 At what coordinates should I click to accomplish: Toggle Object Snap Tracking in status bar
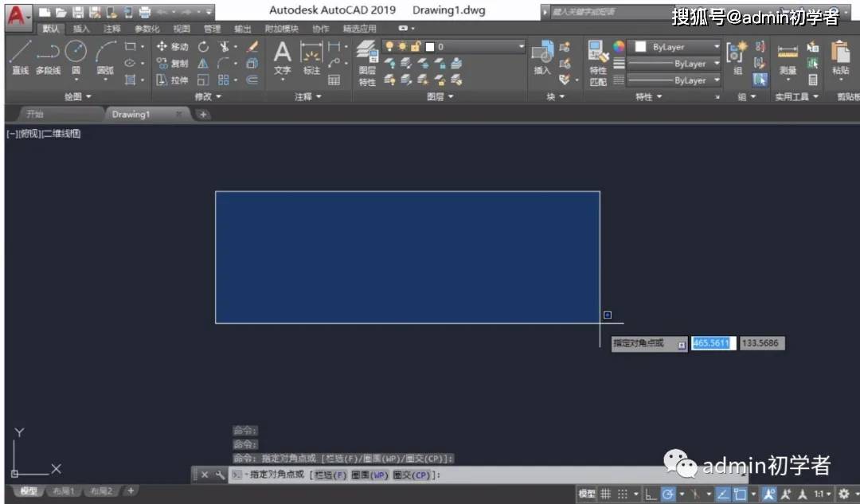tap(723, 494)
